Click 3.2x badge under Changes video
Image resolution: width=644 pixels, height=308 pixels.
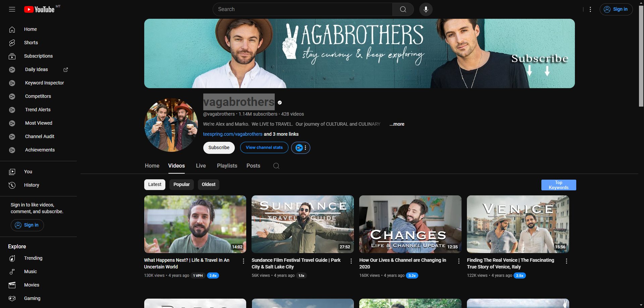pyautogui.click(x=412, y=276)
